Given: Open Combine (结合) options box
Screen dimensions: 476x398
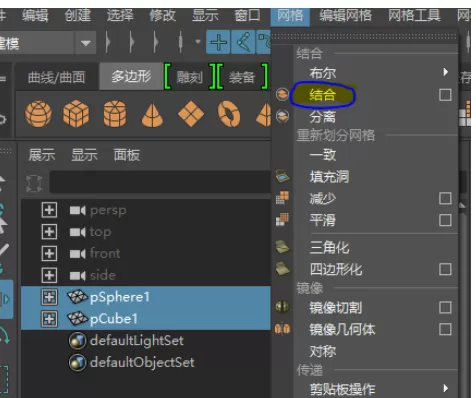Looking at the screenshot, I should tap(445, 95).
